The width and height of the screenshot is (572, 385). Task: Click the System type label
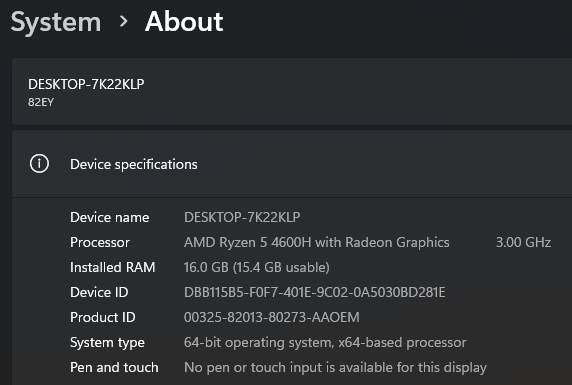(x=107, y=343)
